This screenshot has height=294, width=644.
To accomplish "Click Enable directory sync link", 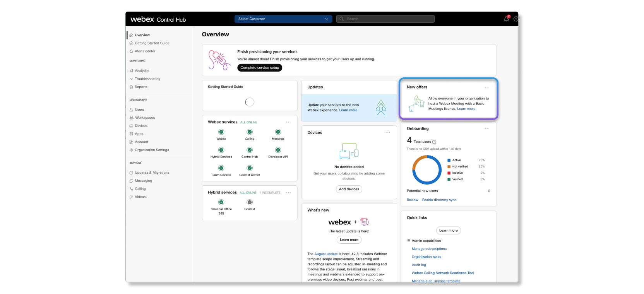I will click(x=439, y=200).
